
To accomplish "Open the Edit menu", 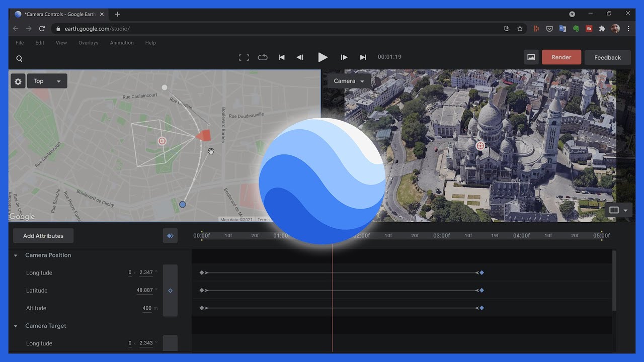I will [40, 43].
